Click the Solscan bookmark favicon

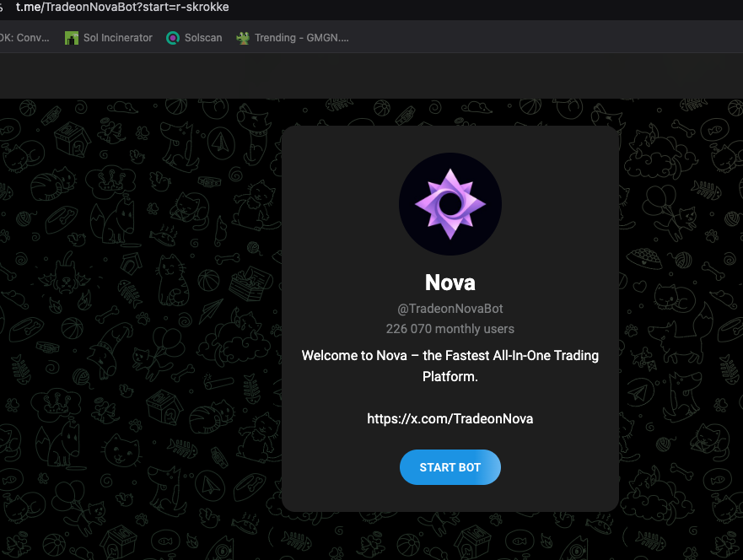[173, 38]
